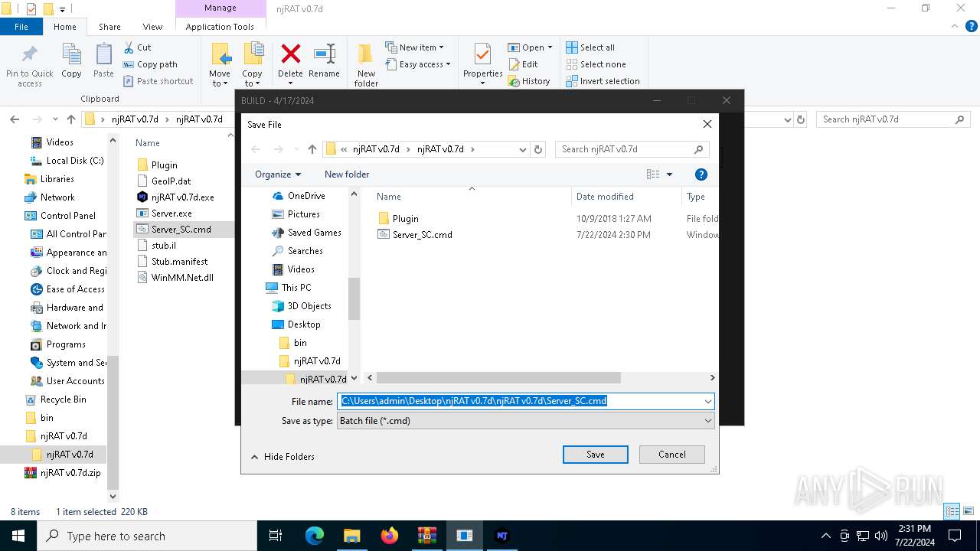Select Plugin folder in dialog file list

(398, 219)
